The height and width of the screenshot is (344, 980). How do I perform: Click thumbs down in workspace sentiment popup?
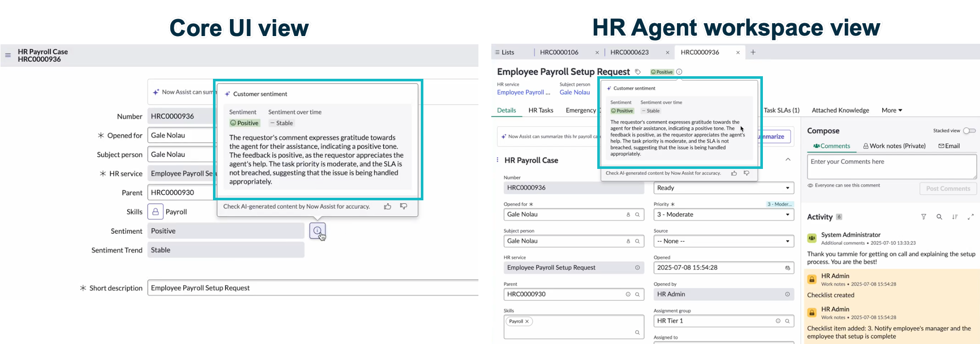746,173
